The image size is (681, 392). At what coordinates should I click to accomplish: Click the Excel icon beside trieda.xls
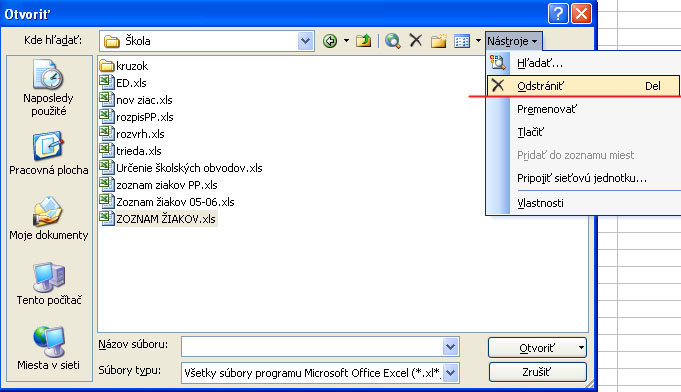(106, 150)
